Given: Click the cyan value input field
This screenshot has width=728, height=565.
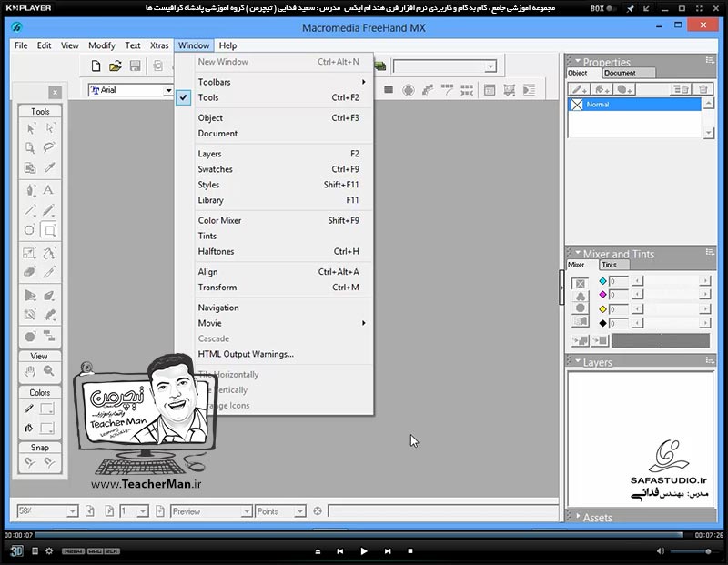Looking at the screenshot, I should [x=619, y=281].
